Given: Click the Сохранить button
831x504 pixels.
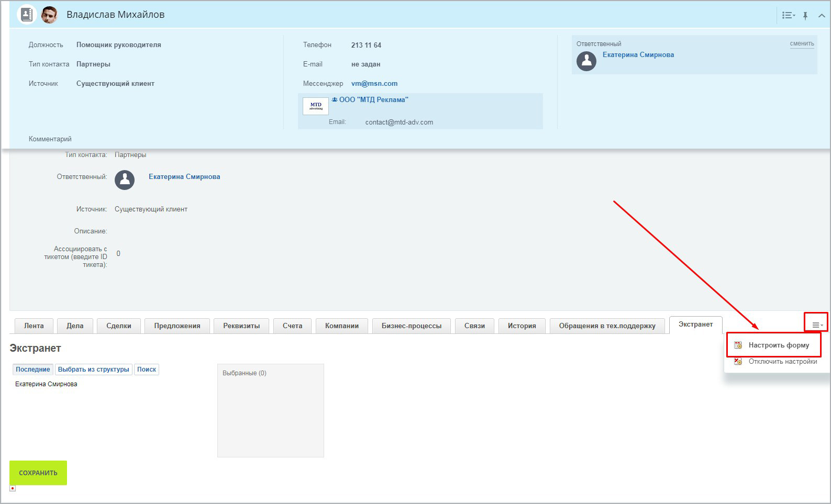Looking at the screenshot, I should pyautogui.click(x=38, y=473).
